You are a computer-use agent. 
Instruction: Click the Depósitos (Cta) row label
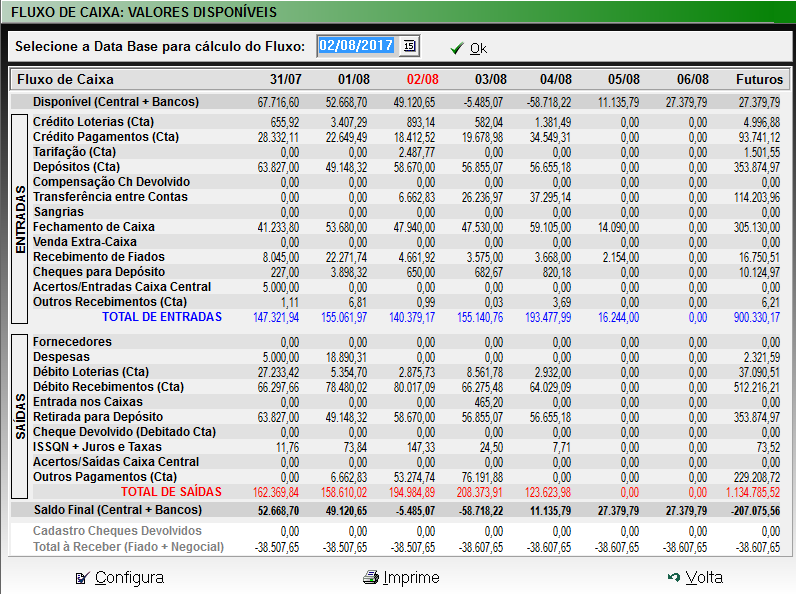[x=77, y=167]
